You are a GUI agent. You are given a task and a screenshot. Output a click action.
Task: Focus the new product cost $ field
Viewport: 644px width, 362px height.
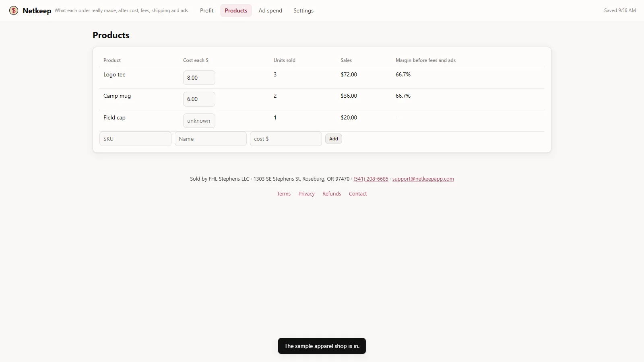(286, 139)
